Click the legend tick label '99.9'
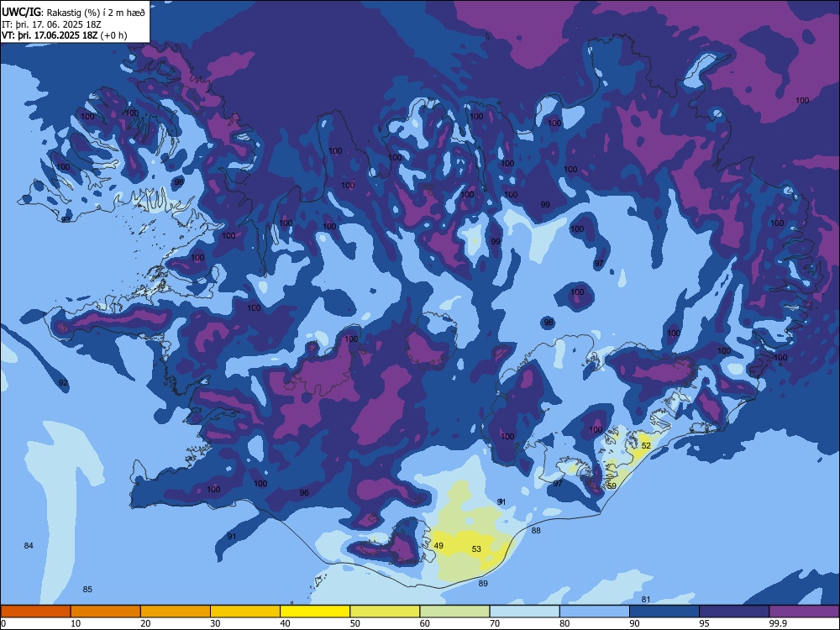The image size is (840, 630). [x=777, y=623]
